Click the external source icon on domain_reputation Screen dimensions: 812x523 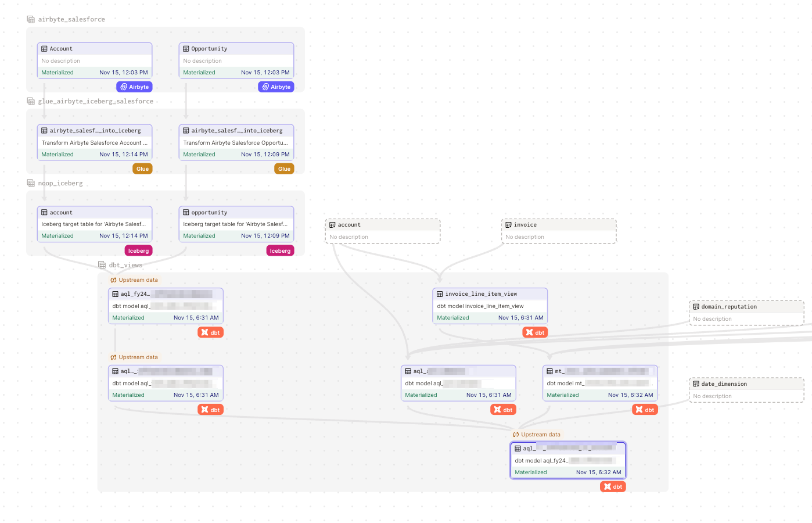point(695,306)
